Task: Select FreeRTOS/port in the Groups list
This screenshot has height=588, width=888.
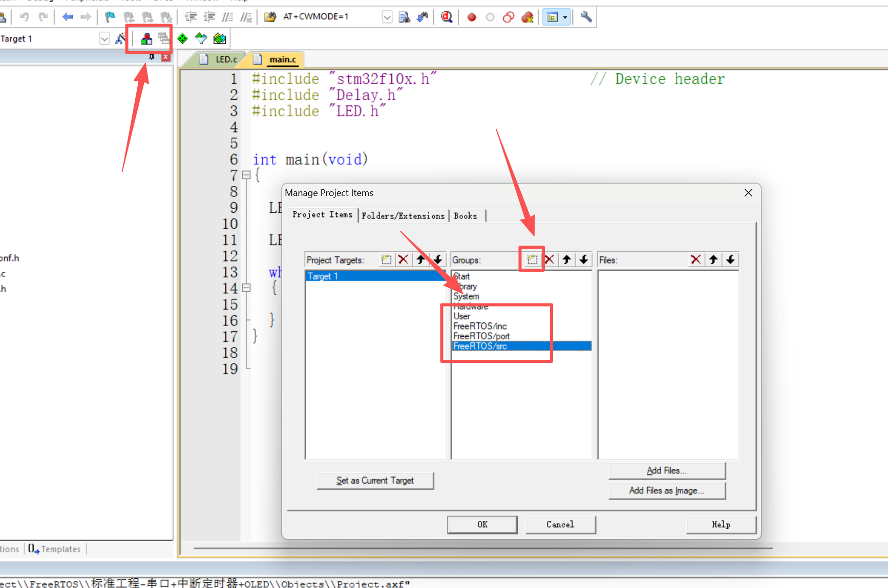Action: (481, 336)
